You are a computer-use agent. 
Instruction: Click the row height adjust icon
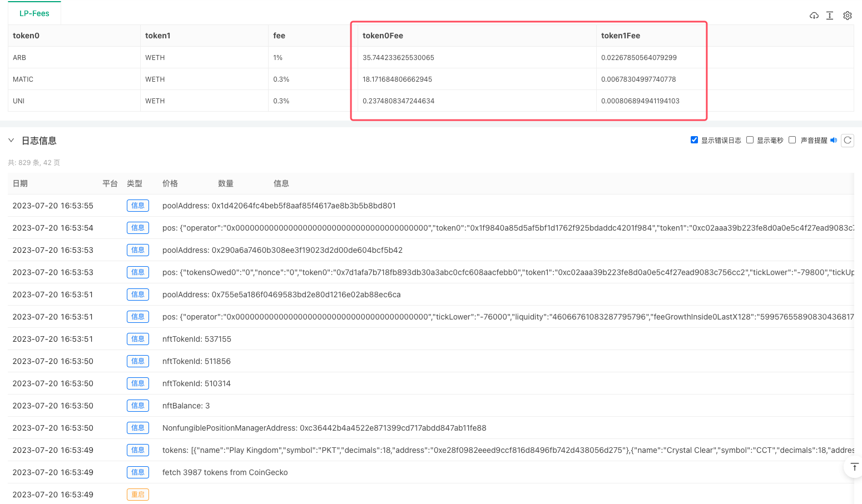(x=830, y=16)
